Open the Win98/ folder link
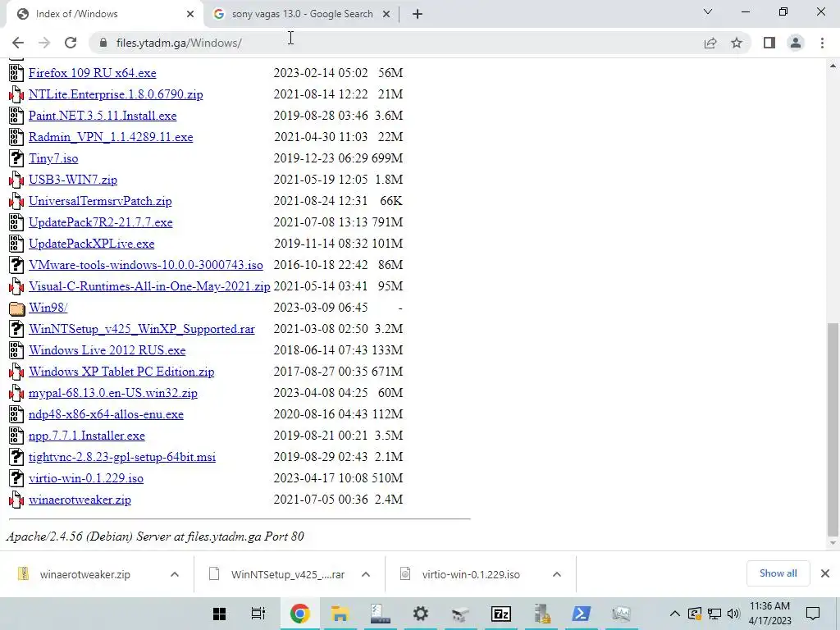This screenshot has height=630, width=840. 48,308
